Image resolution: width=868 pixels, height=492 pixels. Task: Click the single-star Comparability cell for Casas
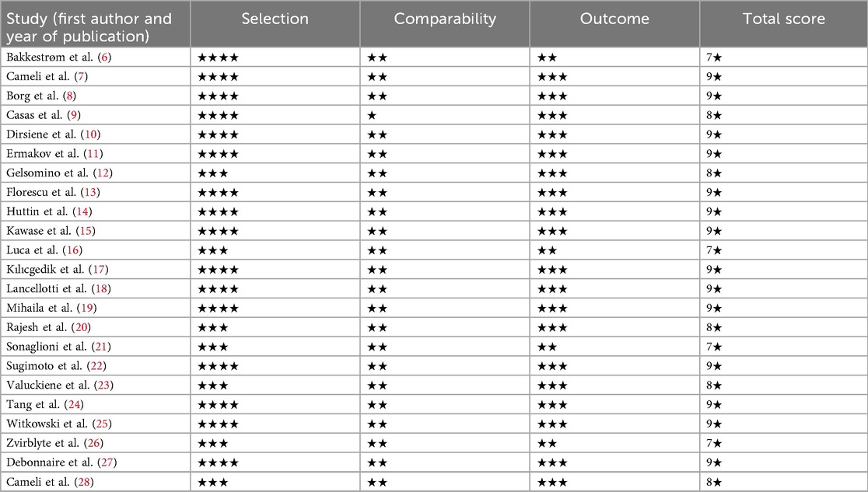click(372, 115)
